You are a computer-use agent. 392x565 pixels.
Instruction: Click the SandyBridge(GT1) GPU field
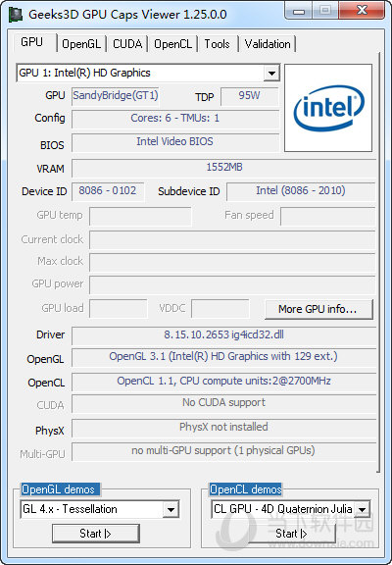[x=116, y=96]
